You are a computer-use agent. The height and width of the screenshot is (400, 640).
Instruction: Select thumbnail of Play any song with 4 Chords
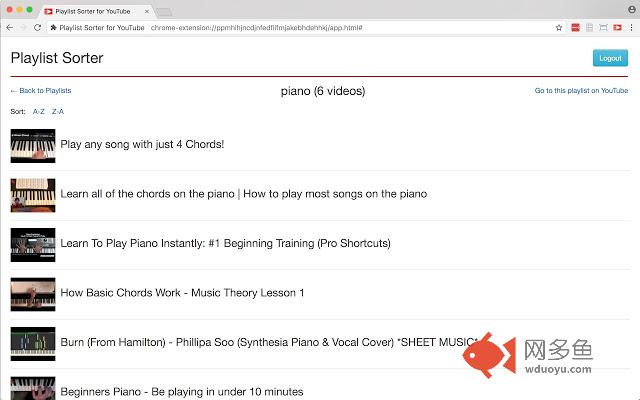point(33,146)
